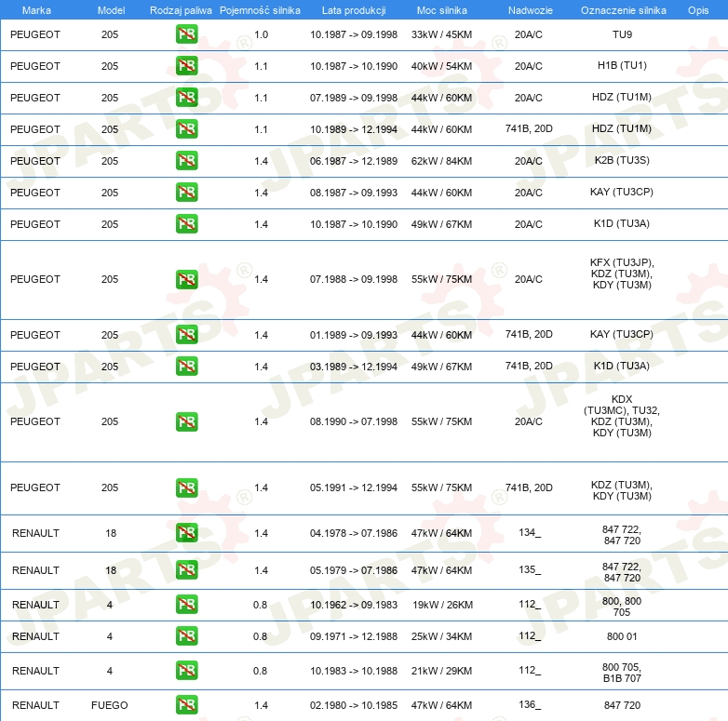Click the fuel icon in the Renault 18 135_ row
This screenshot has height=721, width=728.
pyautogui.click(x=186, y=569)
